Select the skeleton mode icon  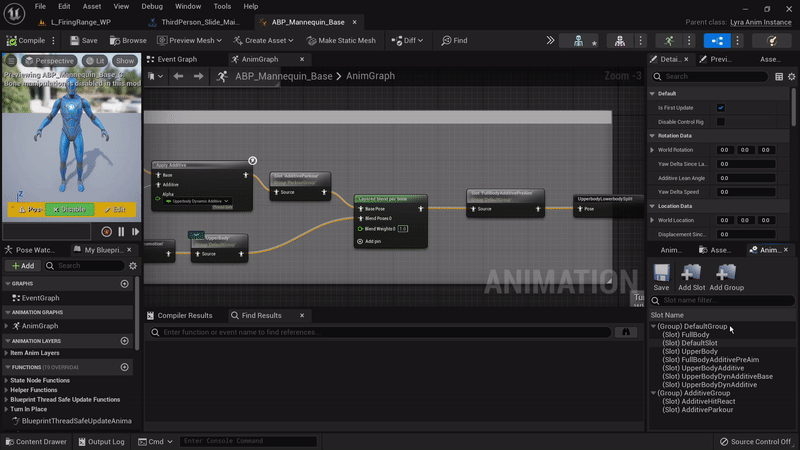(x=578, y=40)
